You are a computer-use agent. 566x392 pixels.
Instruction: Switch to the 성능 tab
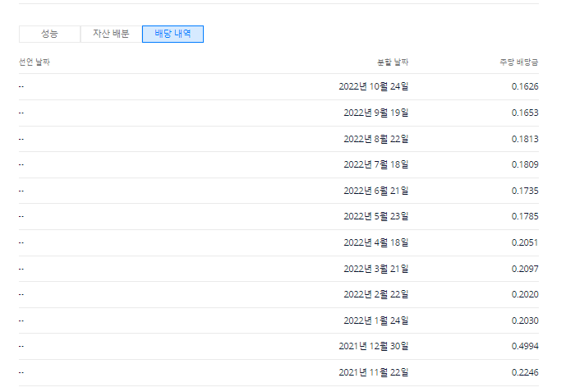49,34
